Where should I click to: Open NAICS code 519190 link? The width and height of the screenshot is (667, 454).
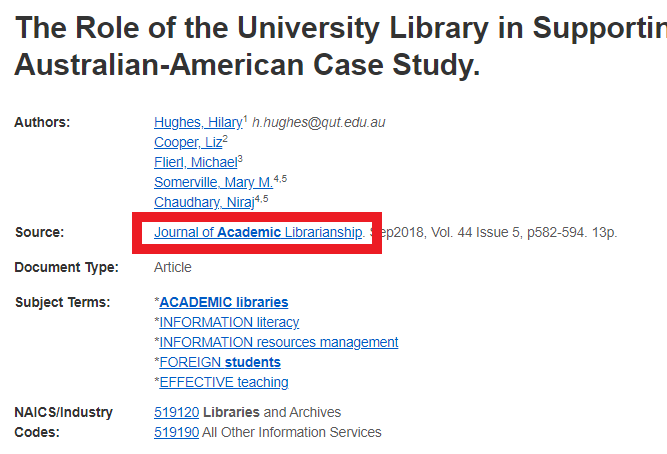174,432
